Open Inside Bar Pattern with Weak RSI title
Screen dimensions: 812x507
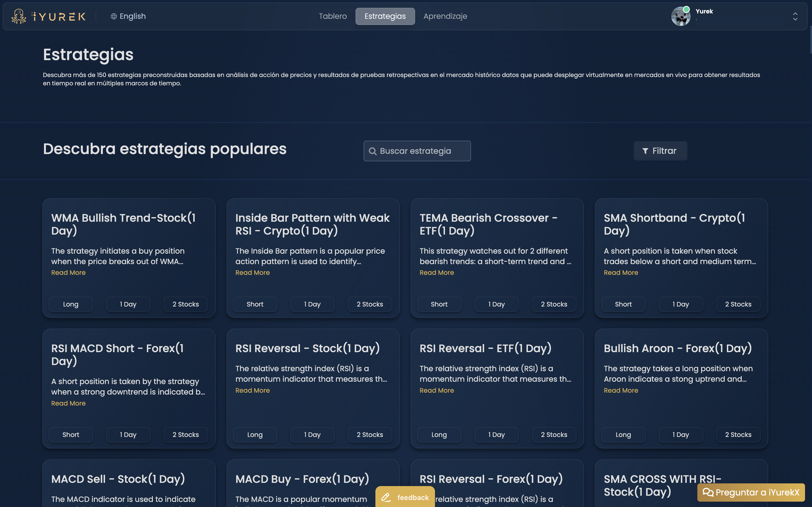point(312,224)
